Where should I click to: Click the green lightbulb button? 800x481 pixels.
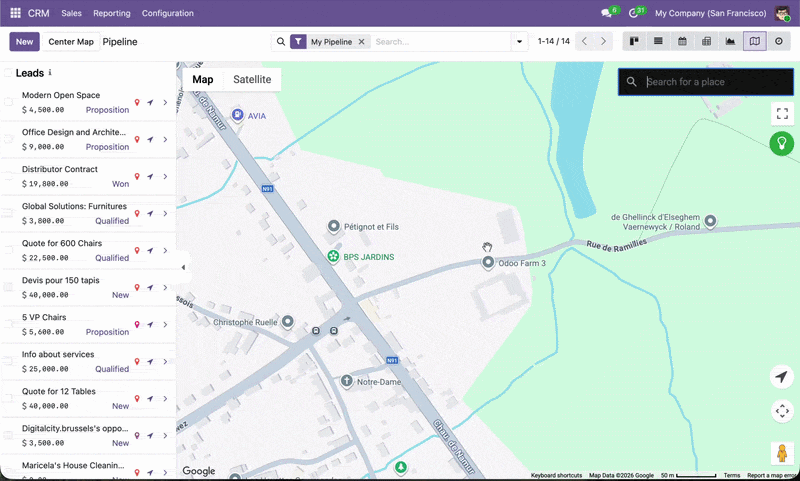pyautogui.click(x=782, y=143)
